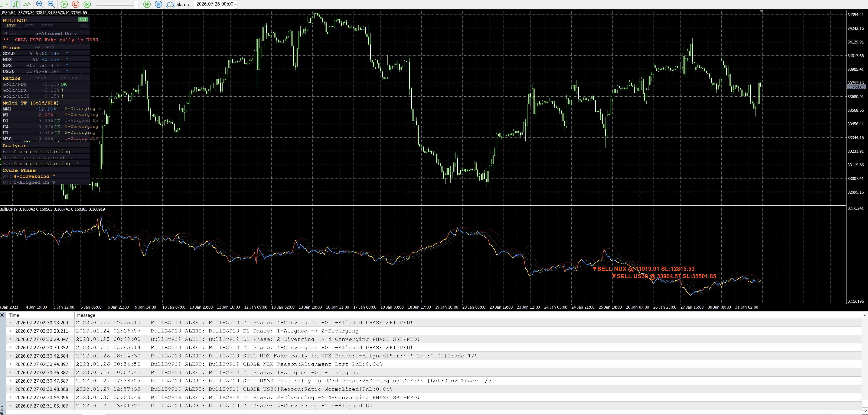Stop the tester run
This screenshot has height=415, width=868.
tap(75, 4)
